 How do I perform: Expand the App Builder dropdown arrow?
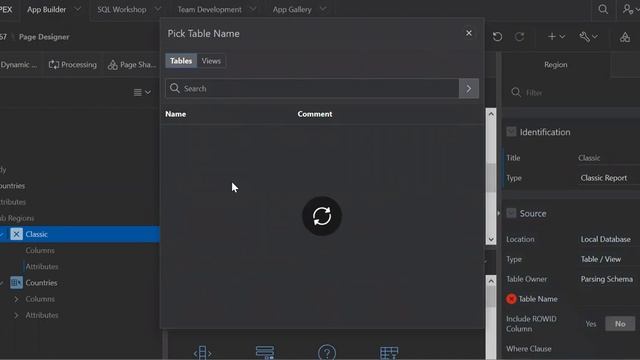[78, 9]
